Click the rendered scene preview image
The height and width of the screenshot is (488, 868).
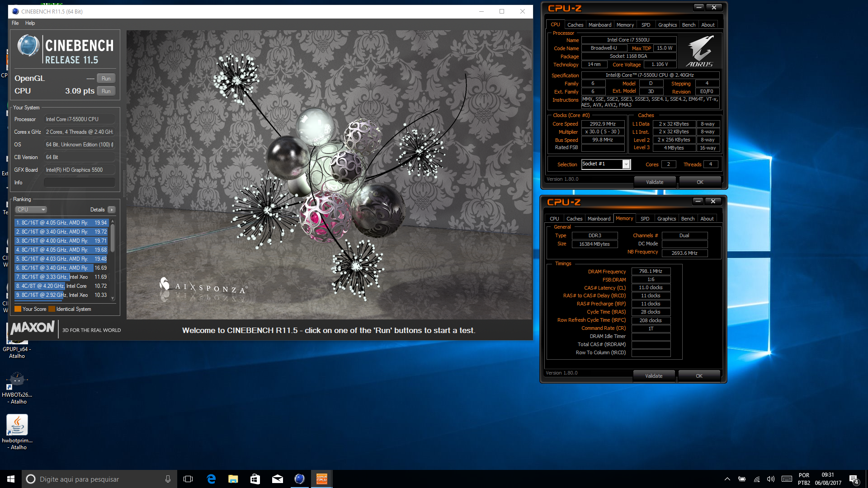329,175
